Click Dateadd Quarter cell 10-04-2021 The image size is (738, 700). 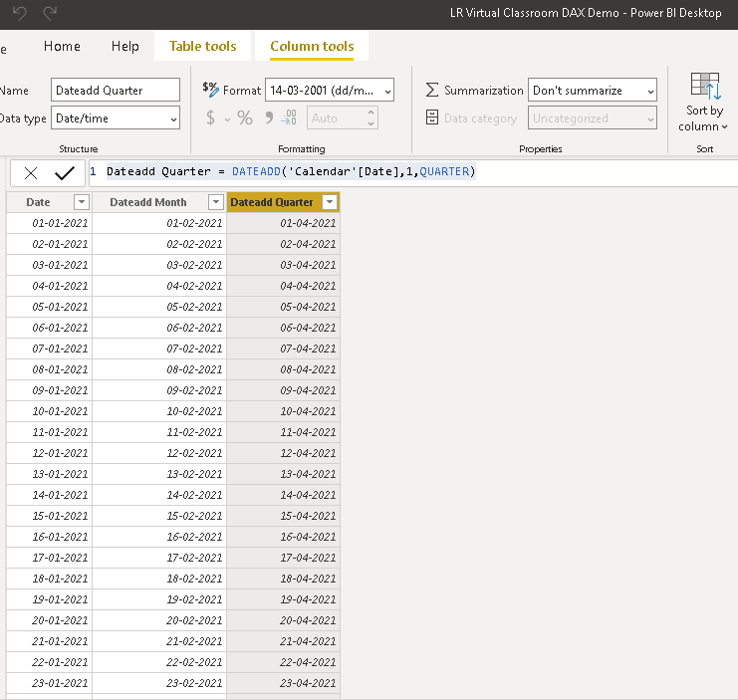point(283,411)
